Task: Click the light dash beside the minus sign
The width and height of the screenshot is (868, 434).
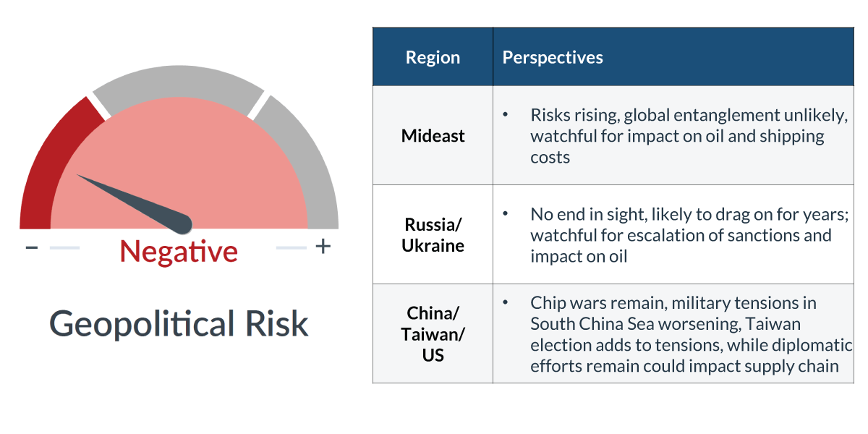Action: pyautogui.click(x=64, y=248)
